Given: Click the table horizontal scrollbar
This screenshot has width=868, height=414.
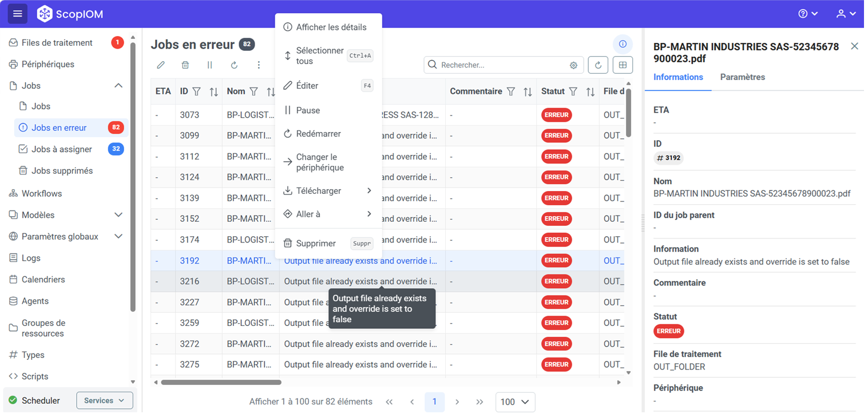Looking at the screenshot, I should click(x=221, y=382).
